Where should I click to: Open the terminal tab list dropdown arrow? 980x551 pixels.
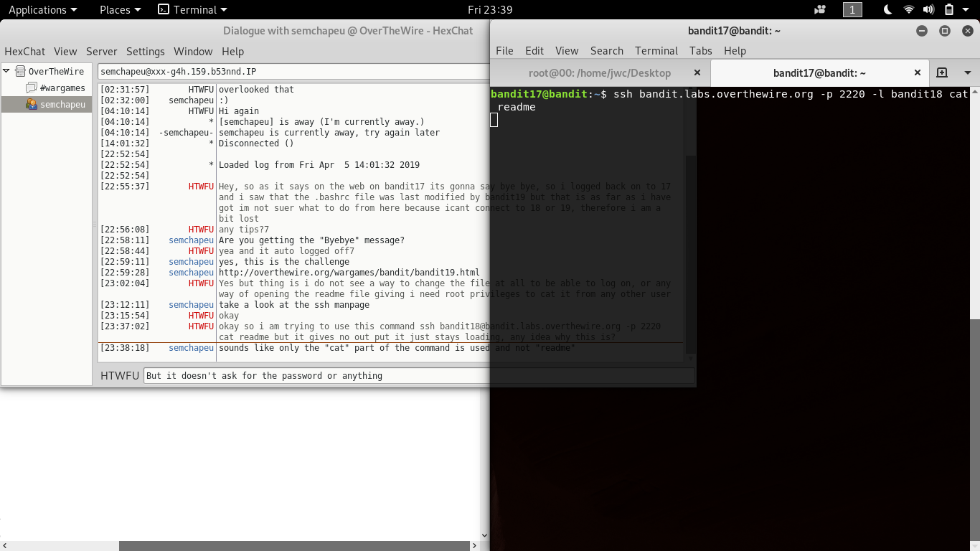967,73
